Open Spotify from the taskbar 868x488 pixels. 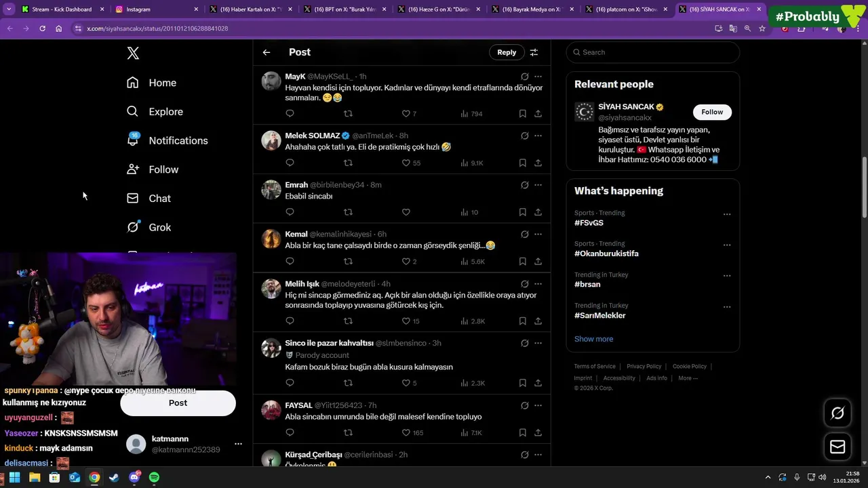(154, 477)
